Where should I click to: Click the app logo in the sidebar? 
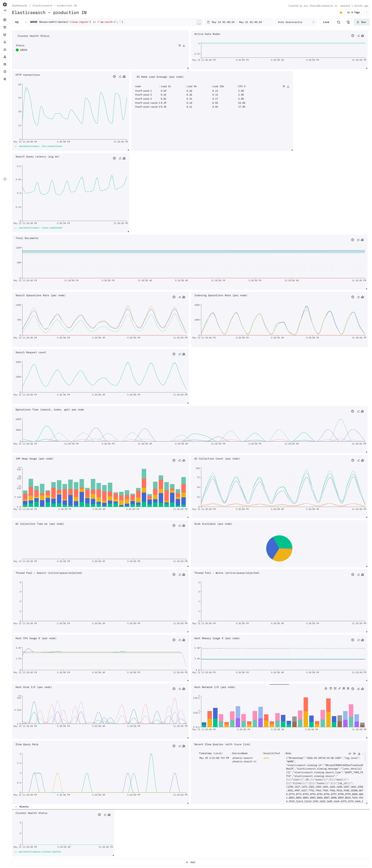[5, 4]
